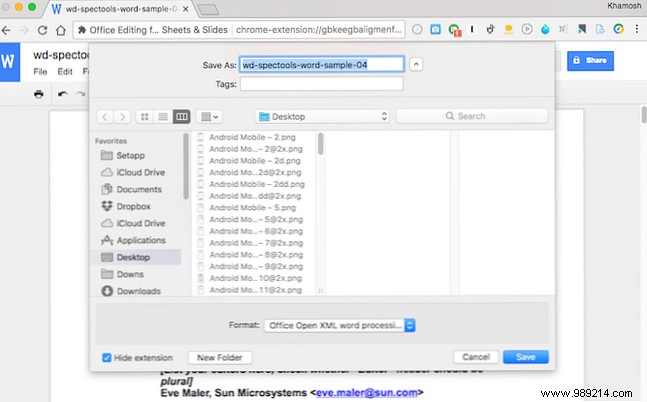Click the blue Word app icon
Image resolution: width=647 pixels, height=402 pixels.
click(x=10, y=62)
